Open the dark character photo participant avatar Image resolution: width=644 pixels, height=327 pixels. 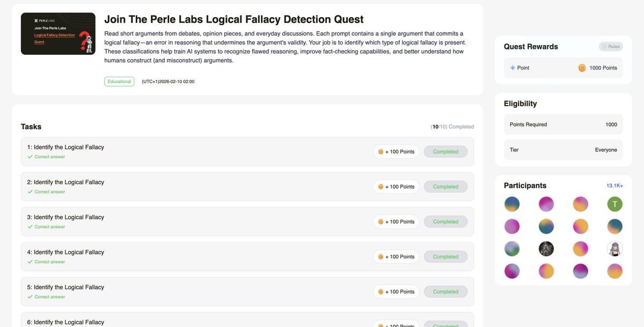[x=546, y=249]
